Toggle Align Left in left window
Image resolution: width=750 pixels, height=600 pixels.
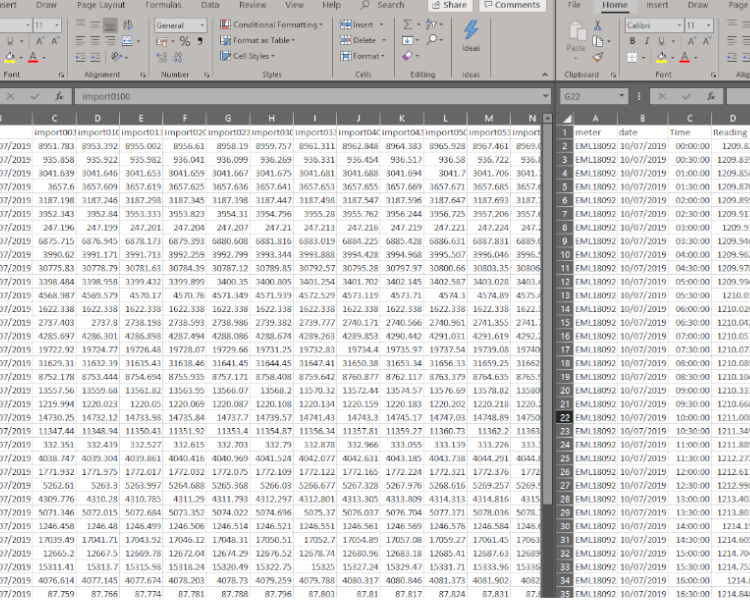click(80, 41)
